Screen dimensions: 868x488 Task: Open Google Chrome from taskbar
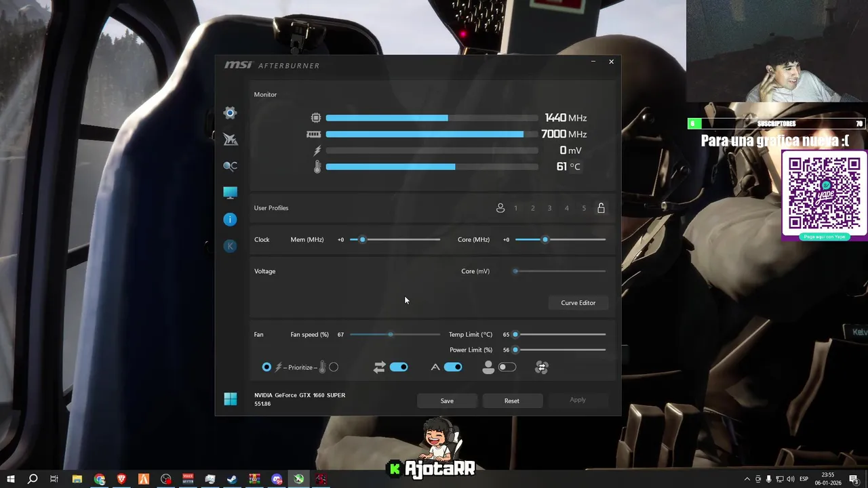100,479
